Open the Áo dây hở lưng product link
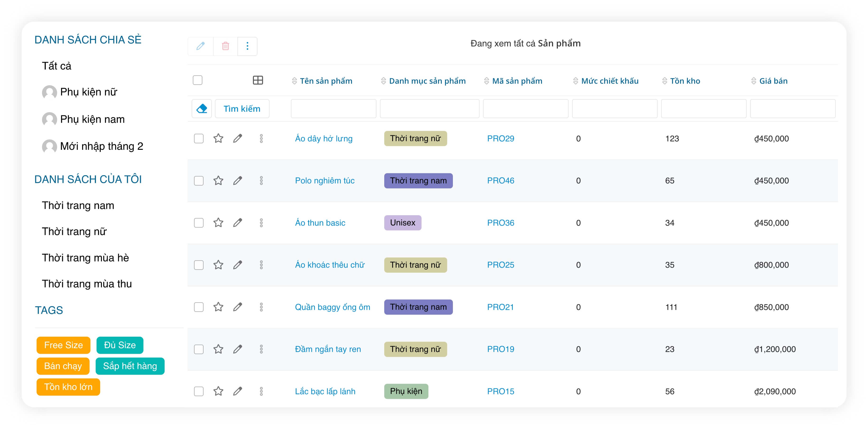 click(323, 138)
